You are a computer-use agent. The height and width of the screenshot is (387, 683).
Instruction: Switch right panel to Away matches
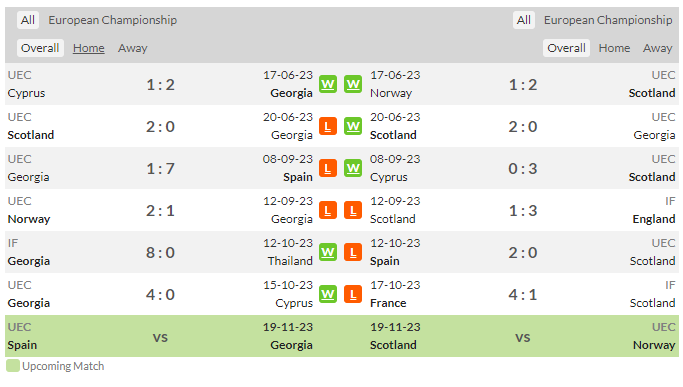658,48
